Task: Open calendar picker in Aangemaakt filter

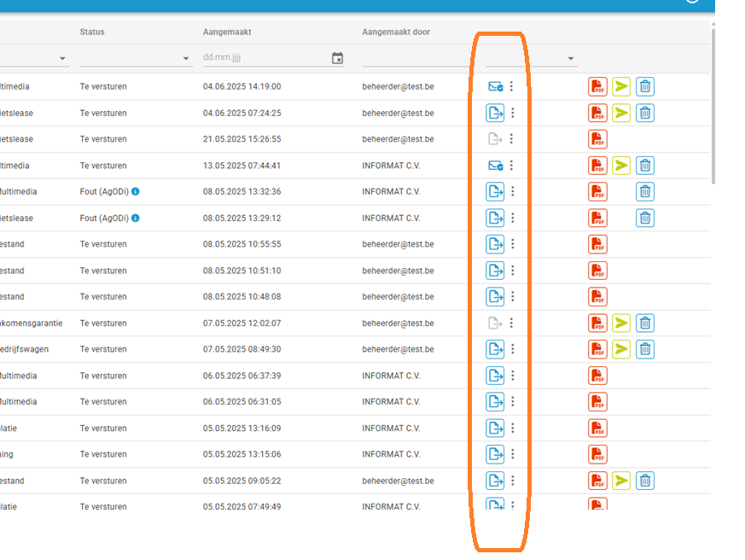Action: point(337,58)
